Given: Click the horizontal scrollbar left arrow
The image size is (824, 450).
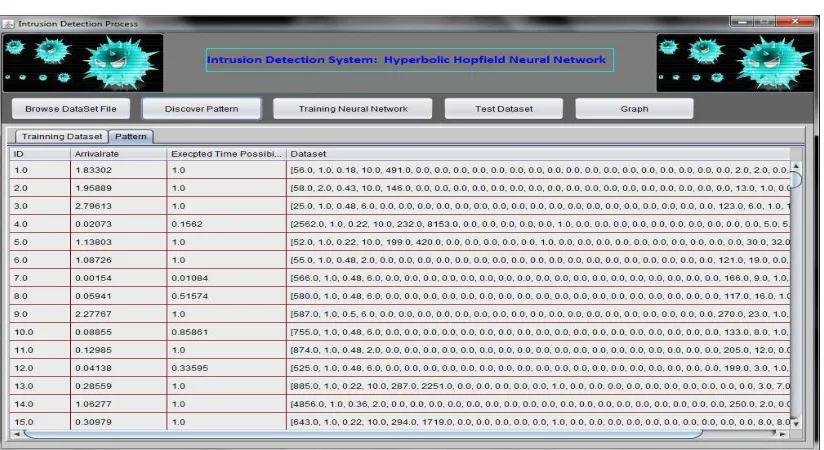Looking at the screenshot, I should click(16, 434).
